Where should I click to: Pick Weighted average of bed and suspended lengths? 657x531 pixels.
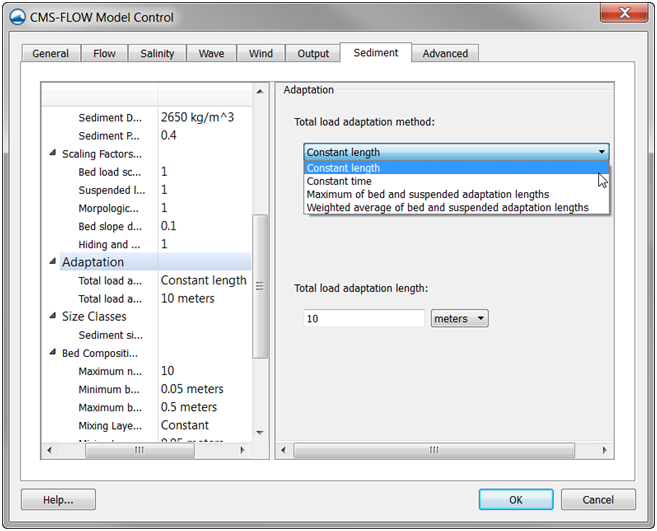[x=456, y=207]
